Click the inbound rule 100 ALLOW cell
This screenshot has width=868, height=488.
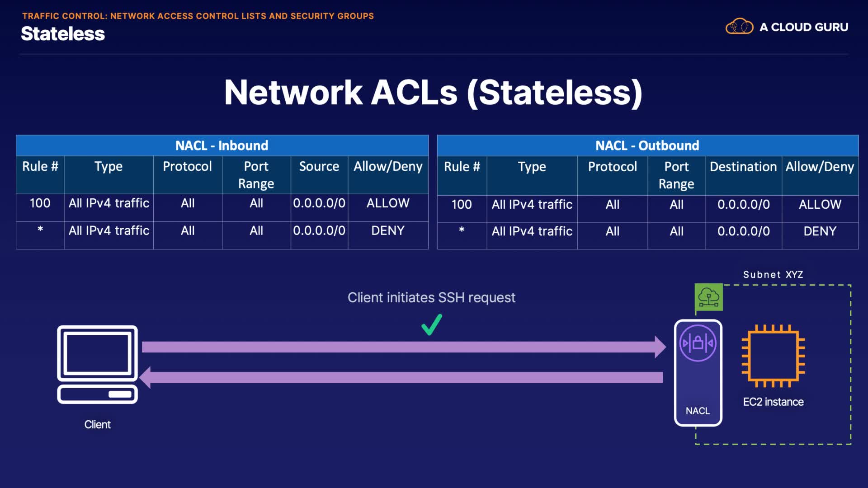pos(388,203)
